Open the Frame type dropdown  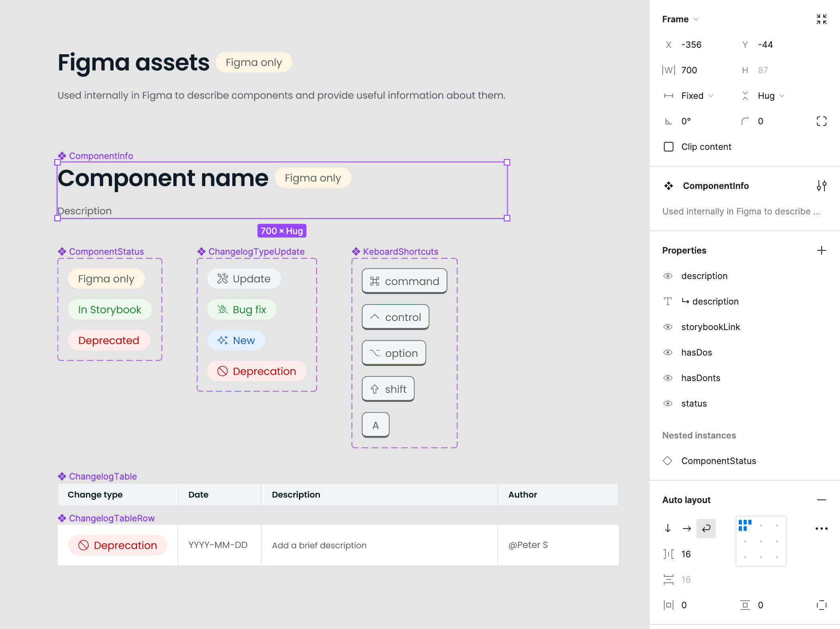click(x=680, y=19)
